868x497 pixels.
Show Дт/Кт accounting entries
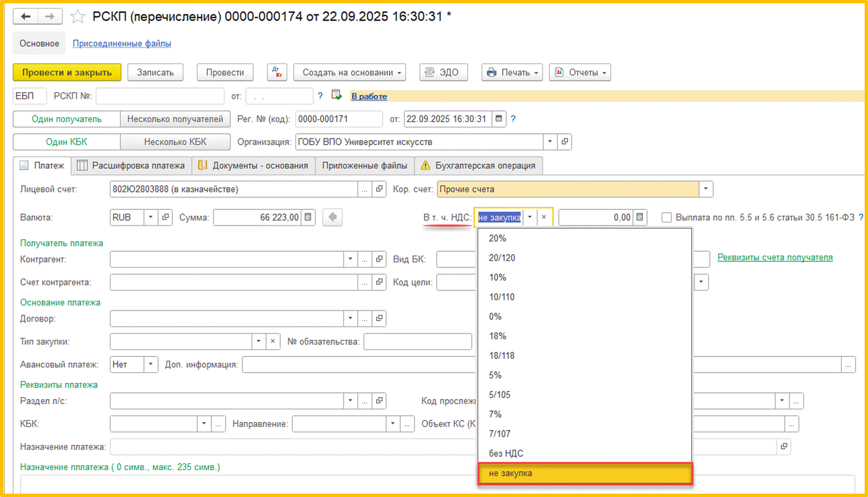tap(277, 72)
